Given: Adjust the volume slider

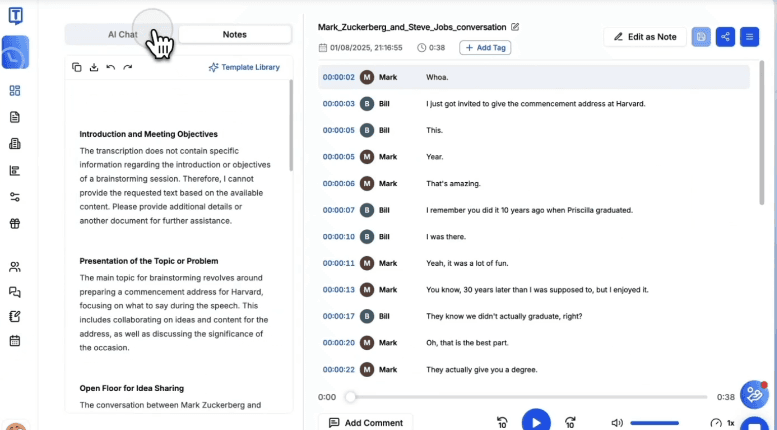Looking at the screenshot, I should pyautogui.click(x=655, y=423).
